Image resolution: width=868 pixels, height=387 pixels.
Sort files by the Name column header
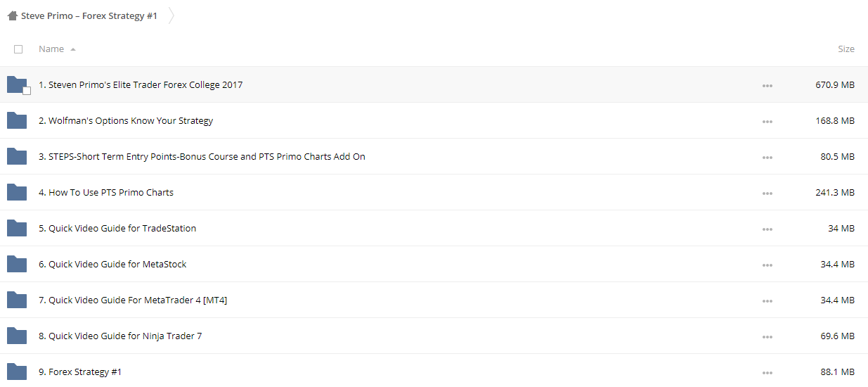tap(51, 49)
